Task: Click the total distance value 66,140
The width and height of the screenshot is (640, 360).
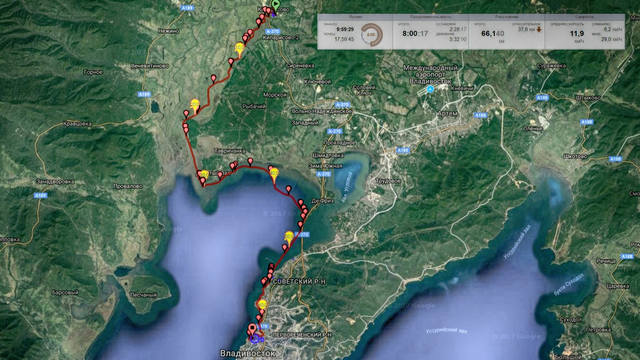Action: (x=493, y=33)
